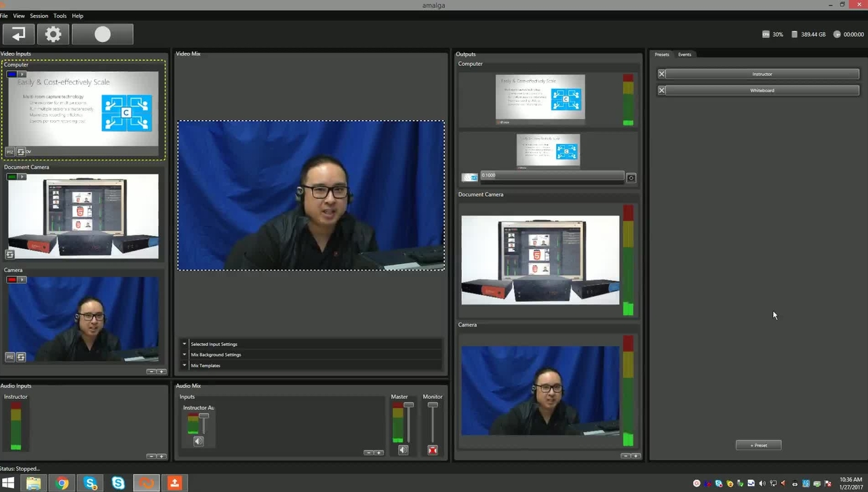Open settings with the gear button

53,34
